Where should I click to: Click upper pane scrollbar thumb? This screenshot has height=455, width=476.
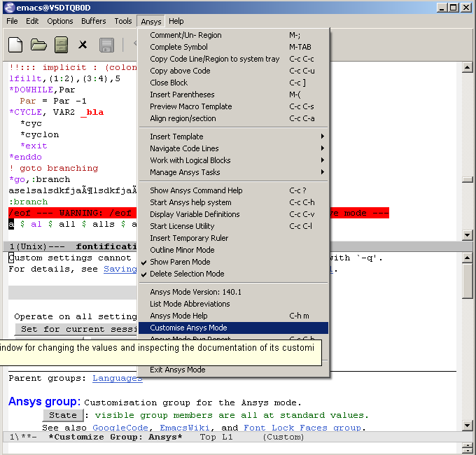[467, 180]
